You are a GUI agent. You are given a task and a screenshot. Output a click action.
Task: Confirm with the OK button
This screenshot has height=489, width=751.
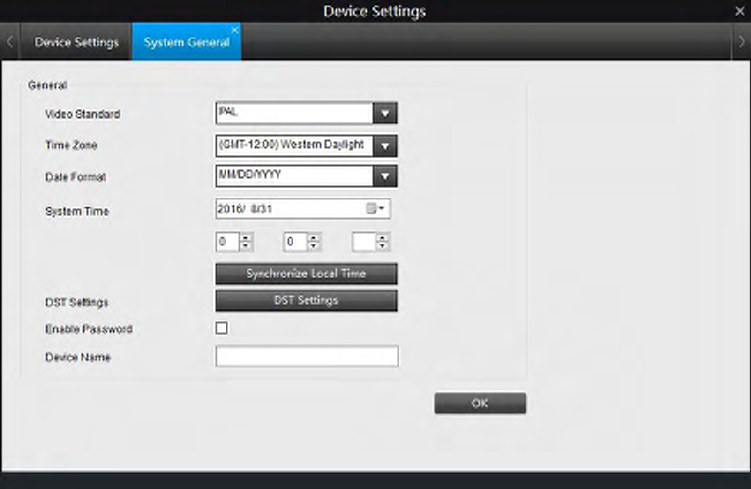tap(480, 403)
